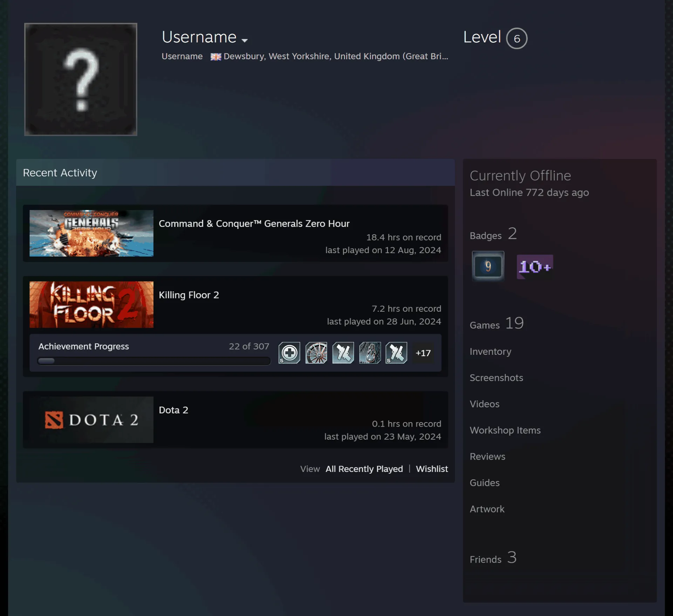Viewport: 673px width, 616px height.
Task: Open Screenshots in the sidebar
Action: tap(496, 378)
